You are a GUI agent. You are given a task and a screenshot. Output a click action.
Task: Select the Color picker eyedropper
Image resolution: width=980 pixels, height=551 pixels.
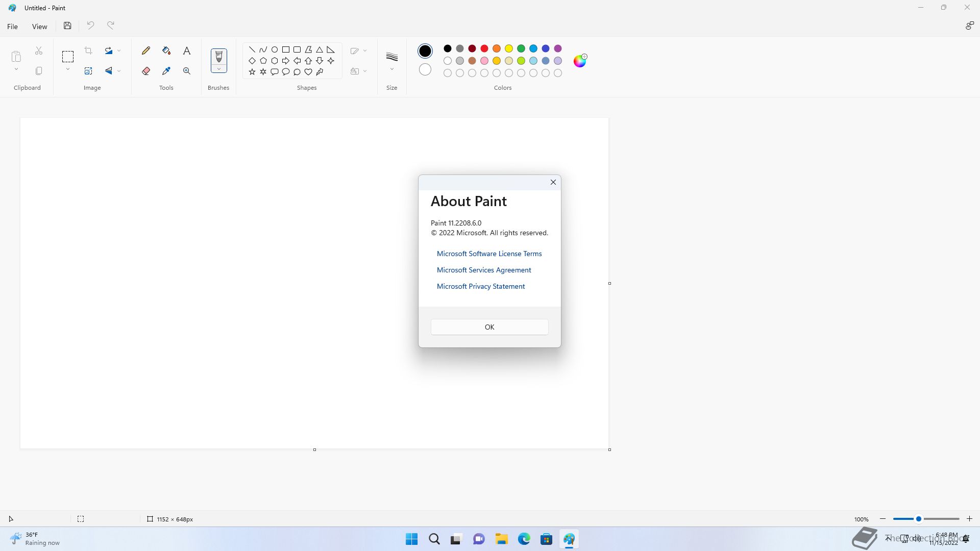pos(166,71)
